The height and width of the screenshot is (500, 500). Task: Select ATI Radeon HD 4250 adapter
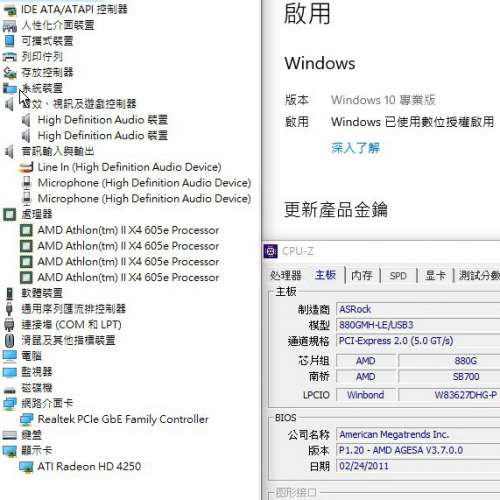coord(89,467)
